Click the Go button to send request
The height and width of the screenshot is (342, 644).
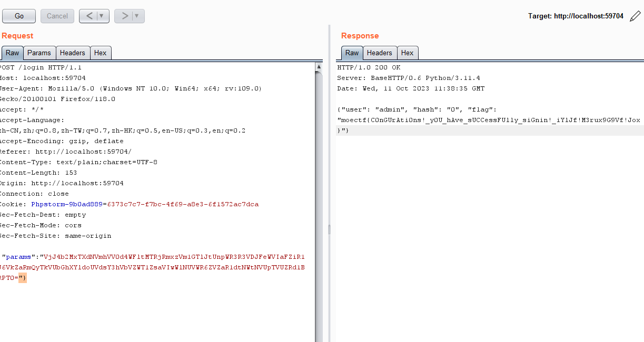(x=19, y=16)
